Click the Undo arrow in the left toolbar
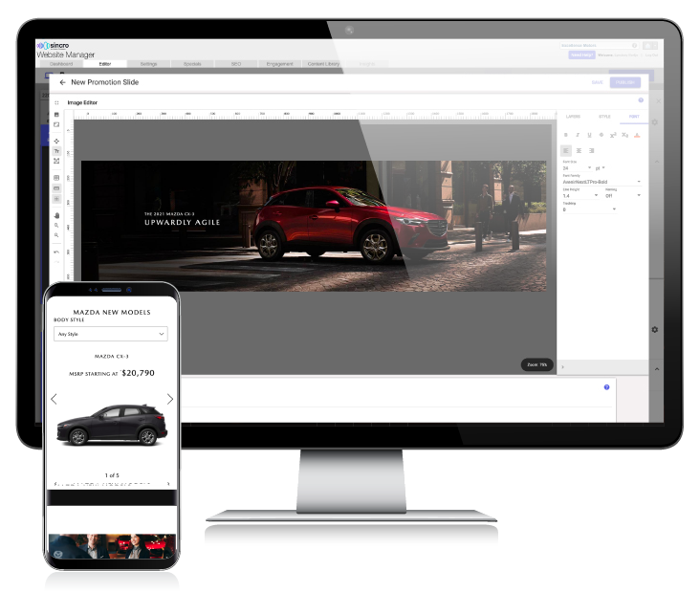This screenshot has width=700, height=615. point(56,253)
